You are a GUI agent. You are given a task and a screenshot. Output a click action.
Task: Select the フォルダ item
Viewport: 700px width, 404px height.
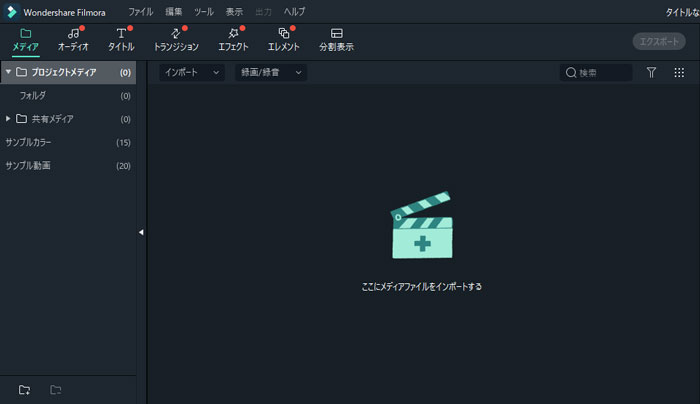tap(68, 96)
